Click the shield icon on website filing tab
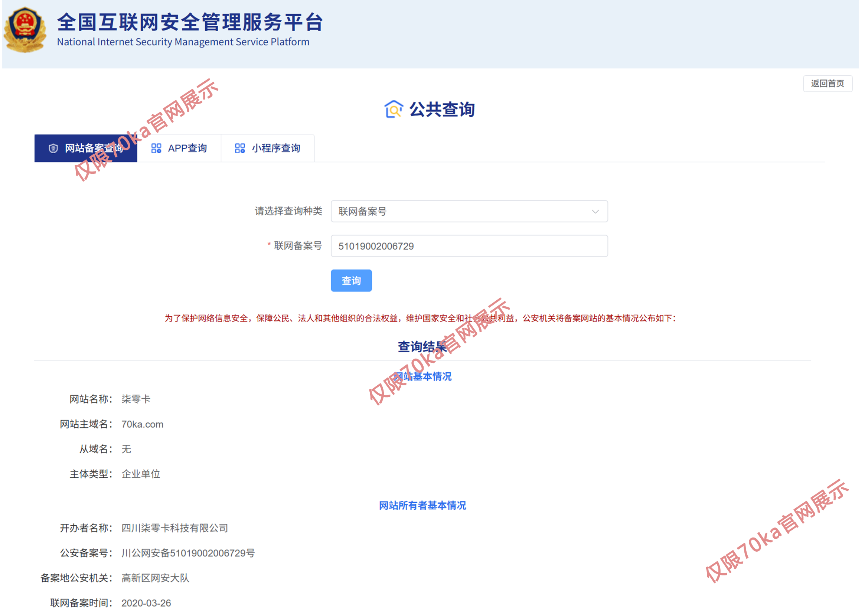Image resolution: width=868 pixels, height=614 pixels. (53, 148)
